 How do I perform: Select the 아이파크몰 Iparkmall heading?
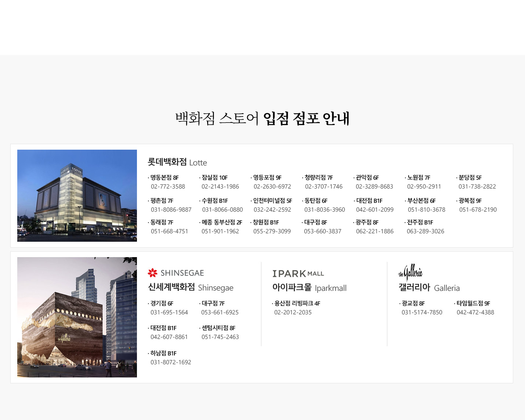click(309, 288)
